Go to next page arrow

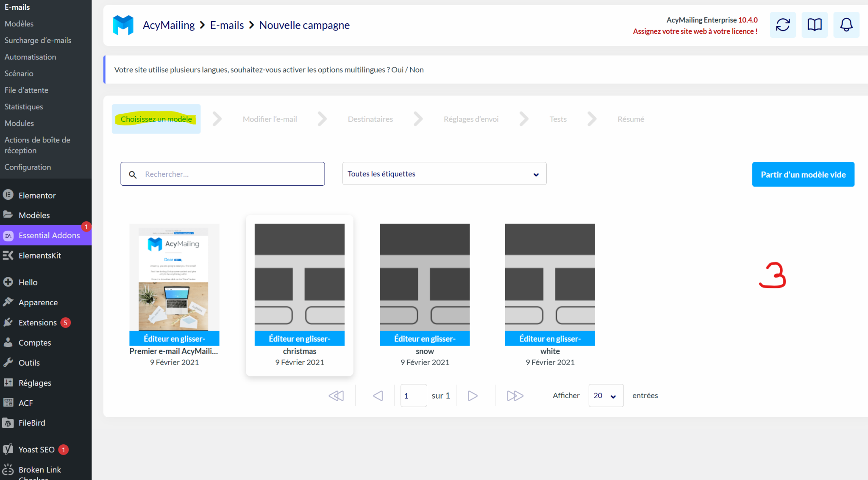(x=473, y=396)
